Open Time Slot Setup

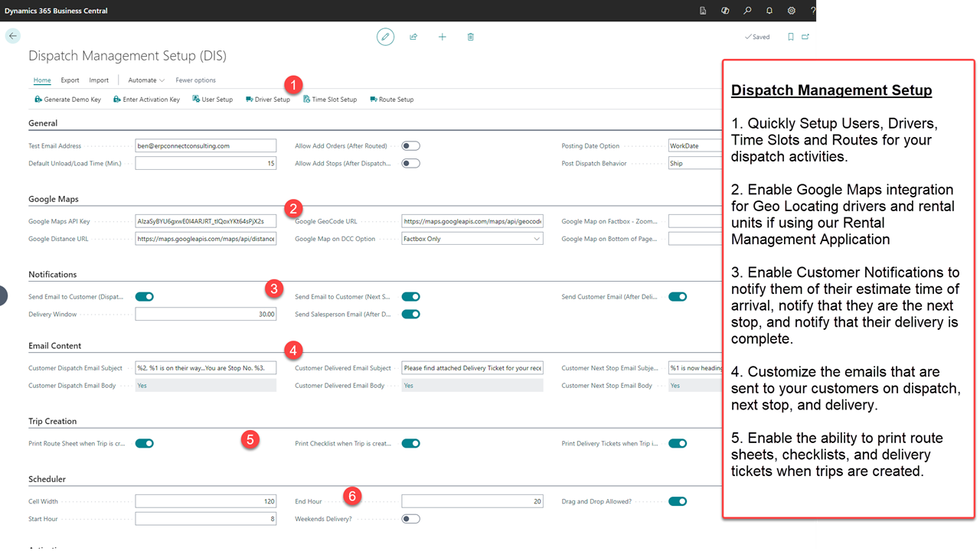[330, 99]
